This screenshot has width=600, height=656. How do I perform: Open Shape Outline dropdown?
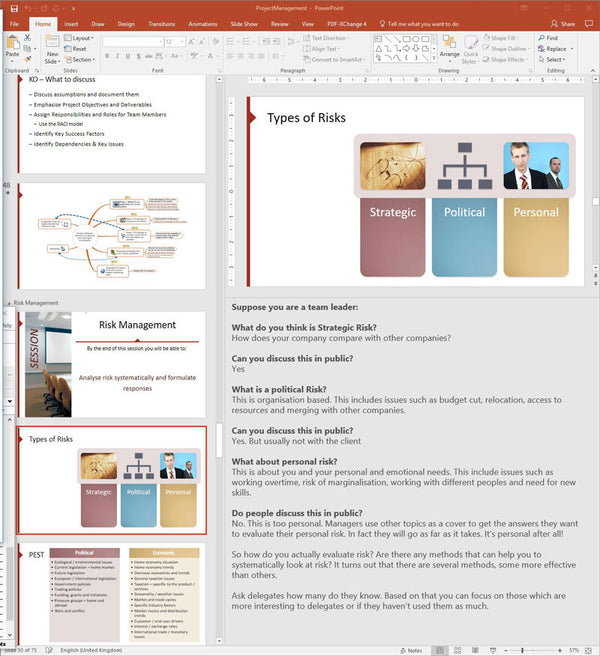(507, 49)
